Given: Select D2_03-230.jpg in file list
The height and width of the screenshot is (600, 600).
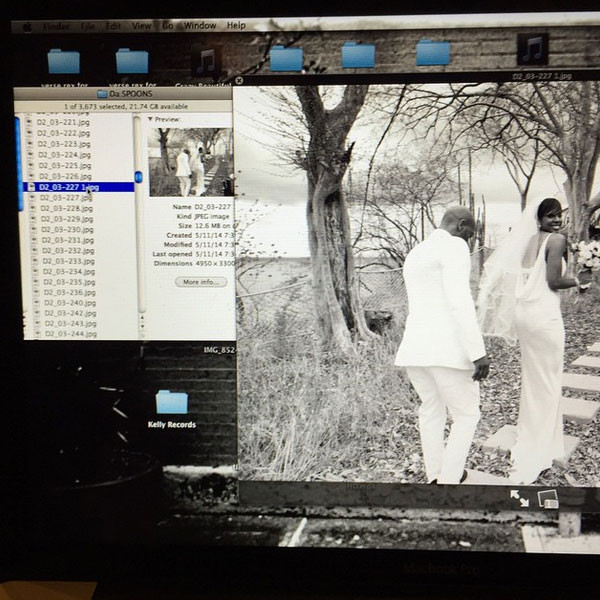Looking at the screenshot, I should point(67,229).
